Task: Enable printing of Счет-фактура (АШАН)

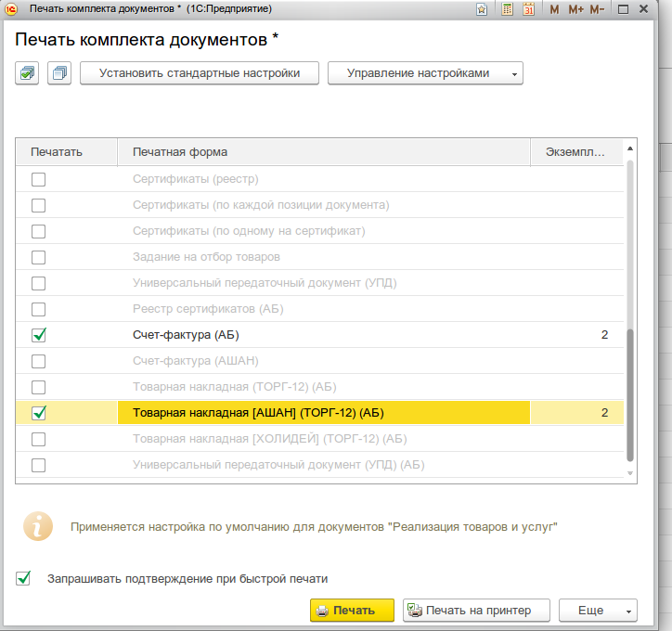Action: (x=39, y=361)
